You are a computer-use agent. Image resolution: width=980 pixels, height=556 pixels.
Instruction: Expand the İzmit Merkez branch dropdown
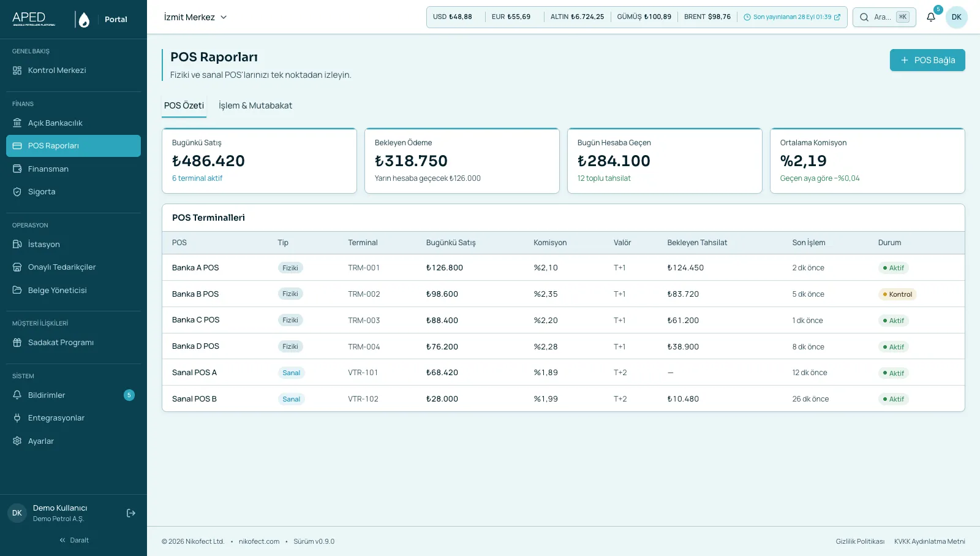(195, 17)
